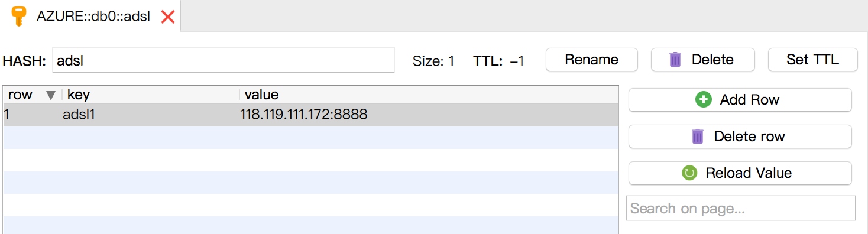
Task: Reload Value using the green refresh icon
Action: coord(740,173)
